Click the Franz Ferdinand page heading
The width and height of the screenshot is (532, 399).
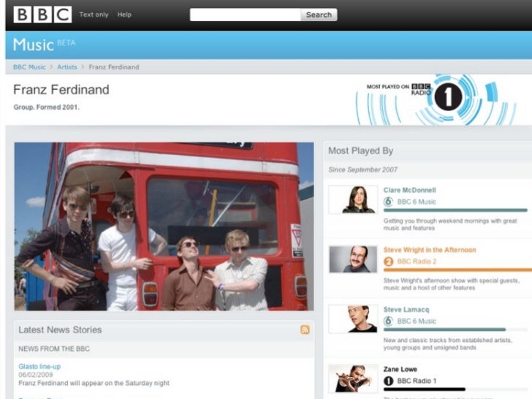pos(61,90)
